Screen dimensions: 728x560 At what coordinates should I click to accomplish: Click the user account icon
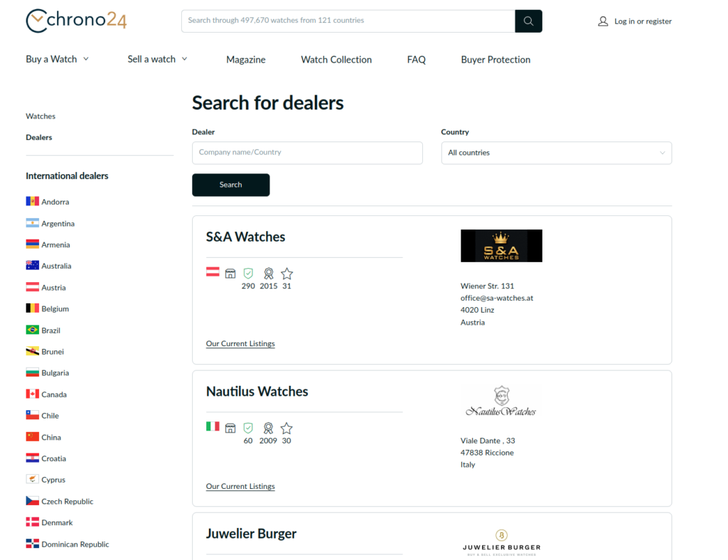tap(603, 21)
